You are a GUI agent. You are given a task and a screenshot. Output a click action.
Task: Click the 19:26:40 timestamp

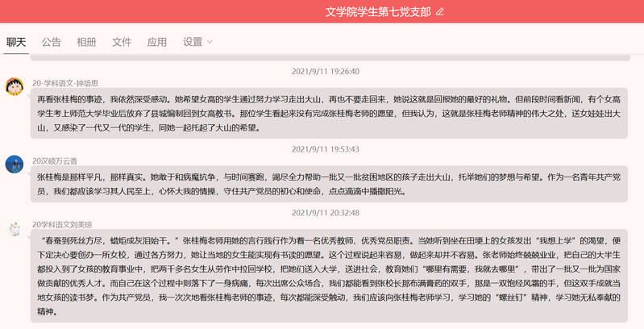coord(325,71)
